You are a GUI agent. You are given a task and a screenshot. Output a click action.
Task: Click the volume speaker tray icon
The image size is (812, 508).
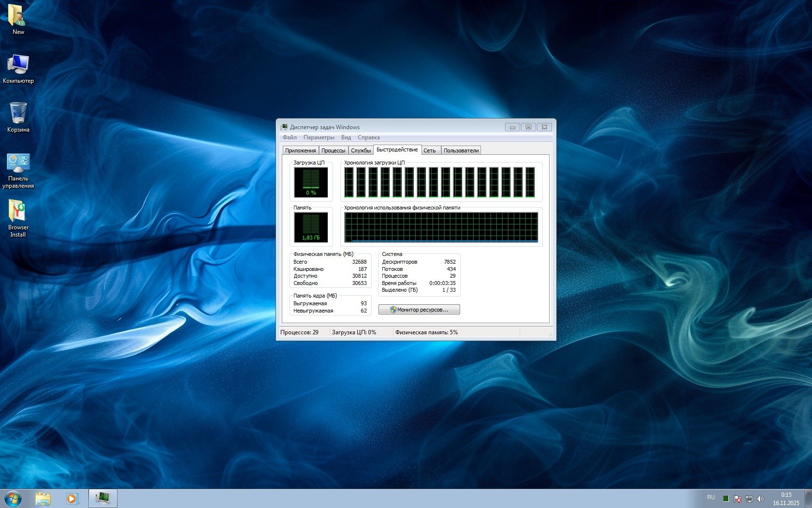click(760, 498)
